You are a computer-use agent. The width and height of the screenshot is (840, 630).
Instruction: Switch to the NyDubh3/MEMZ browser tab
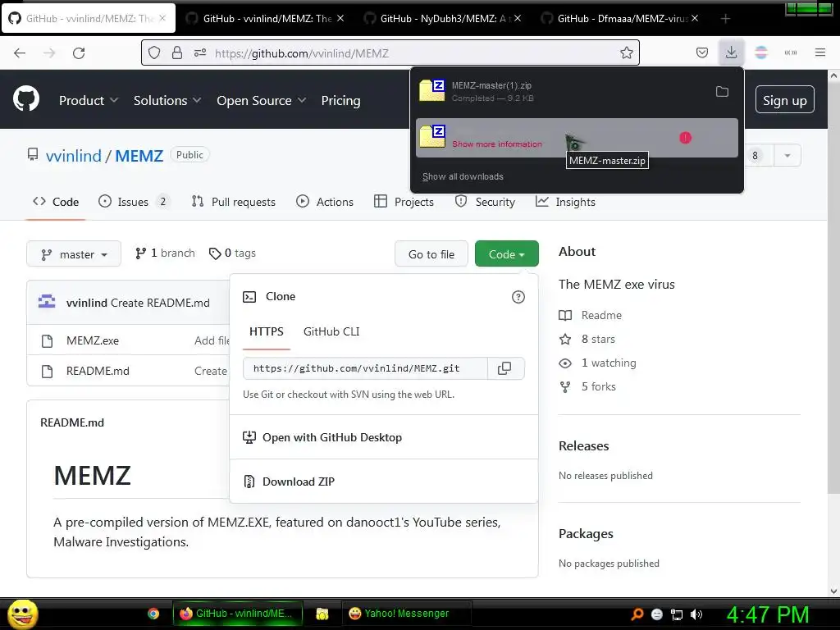[442, 19]
